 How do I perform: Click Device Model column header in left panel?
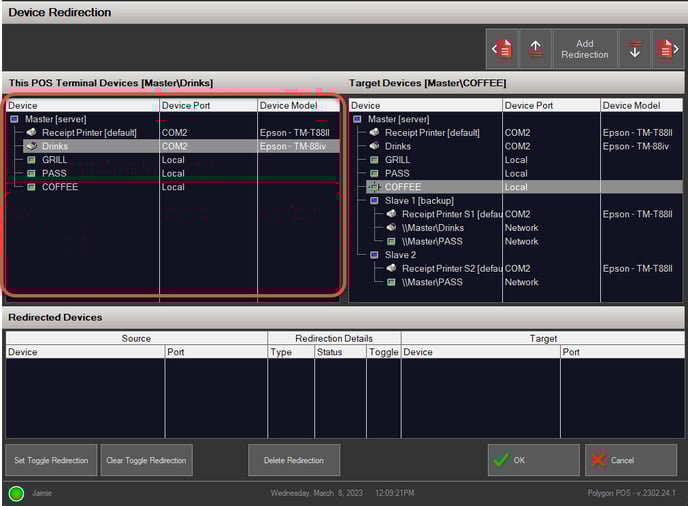click(x=298, y=105)
